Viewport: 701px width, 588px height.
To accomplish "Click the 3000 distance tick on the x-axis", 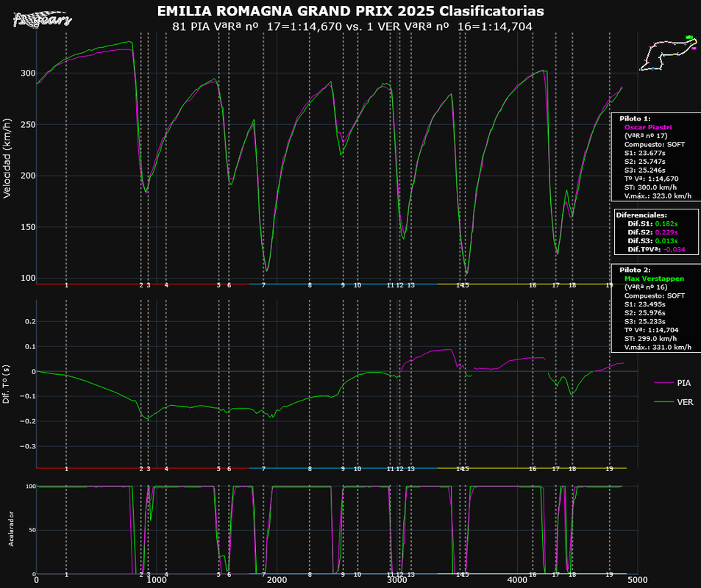I will pos(397,581).
